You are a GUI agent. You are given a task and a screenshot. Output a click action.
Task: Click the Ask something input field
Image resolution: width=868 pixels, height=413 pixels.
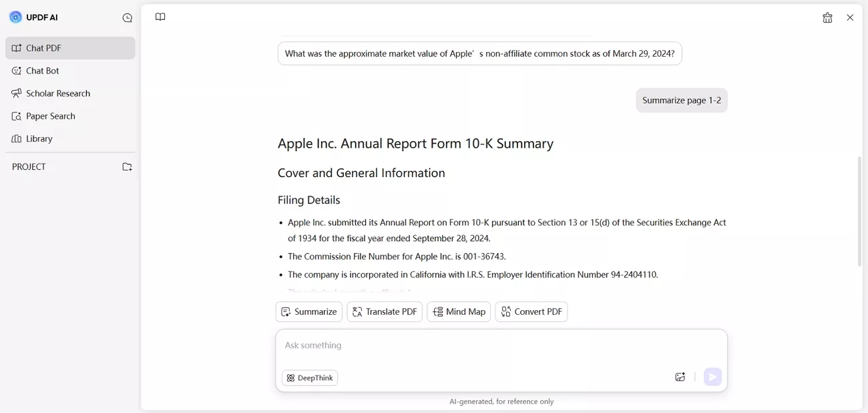(467, 345)
